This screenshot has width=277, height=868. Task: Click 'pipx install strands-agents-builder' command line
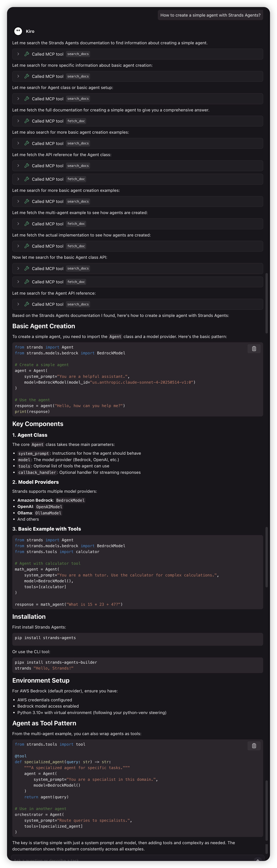[56, 663]
